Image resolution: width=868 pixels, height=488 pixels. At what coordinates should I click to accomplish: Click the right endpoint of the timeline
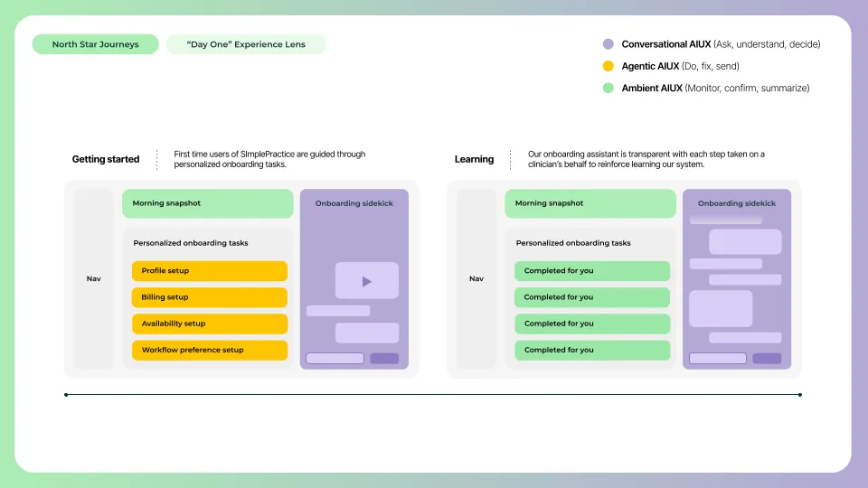click(800, 395)
